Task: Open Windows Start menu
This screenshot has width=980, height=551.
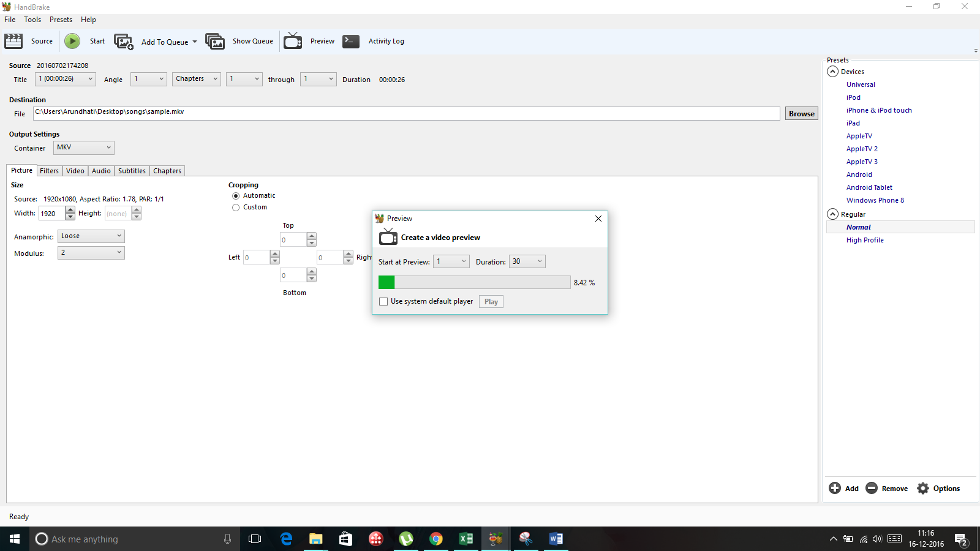Action: (15, 539)
